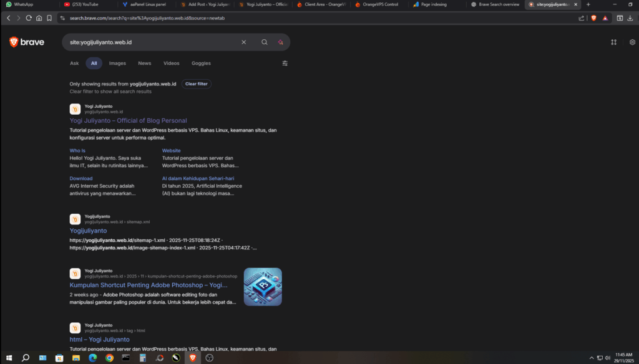Open Brave Search settings gear icon
The image size is (639, 364).
click(632, 42)
